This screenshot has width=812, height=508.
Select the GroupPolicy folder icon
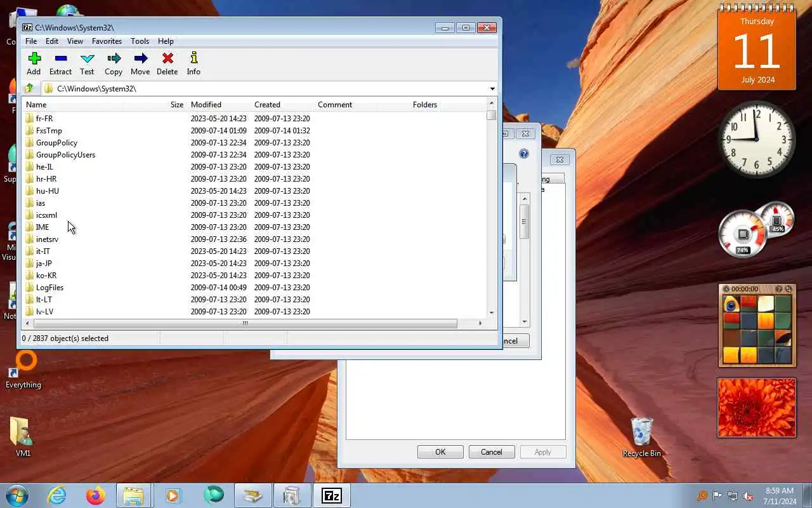pyautogui.click(x=29, y=142)
